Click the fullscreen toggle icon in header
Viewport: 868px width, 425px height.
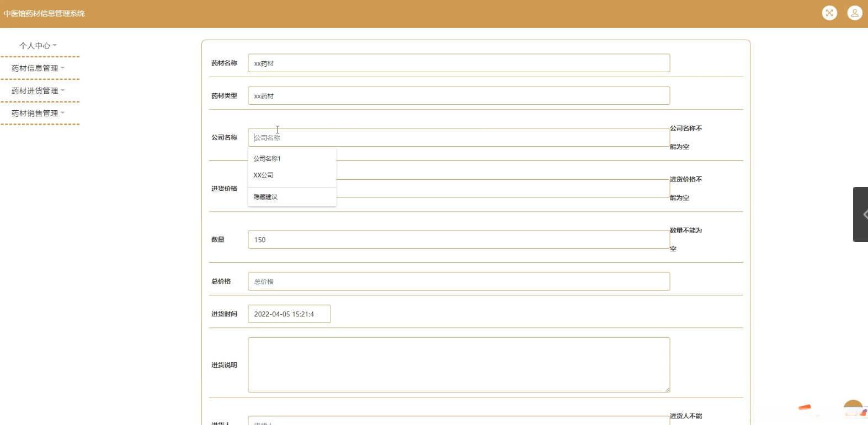point(829,13)
